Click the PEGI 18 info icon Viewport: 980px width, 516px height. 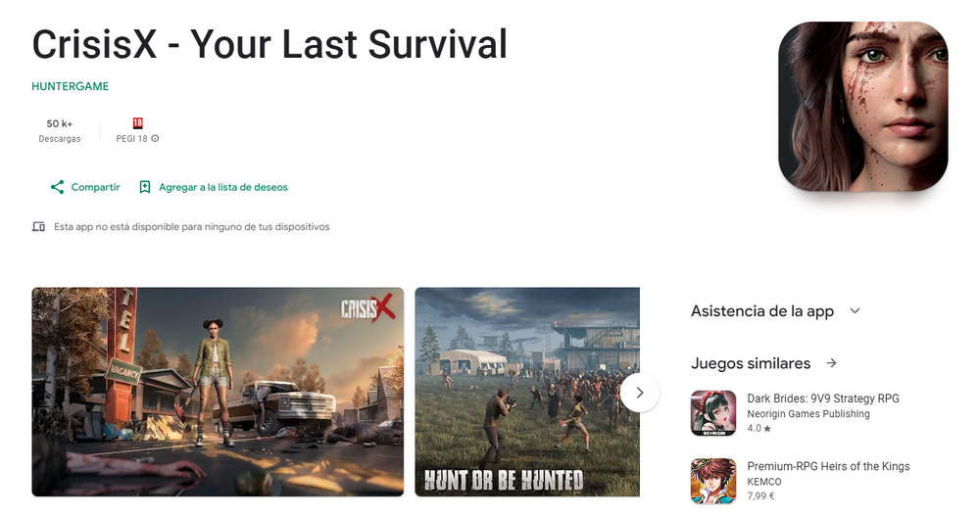tap(155, 139)
